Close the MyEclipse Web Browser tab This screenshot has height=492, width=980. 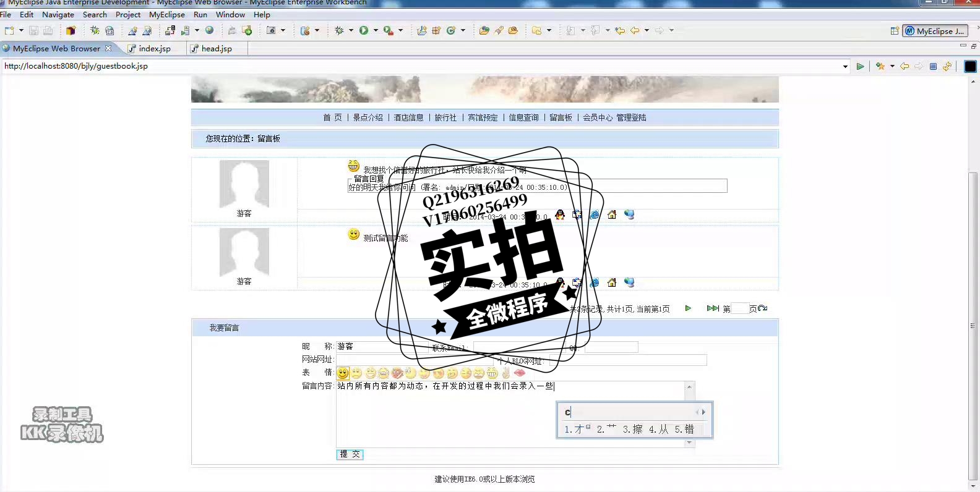click(109, 48)
